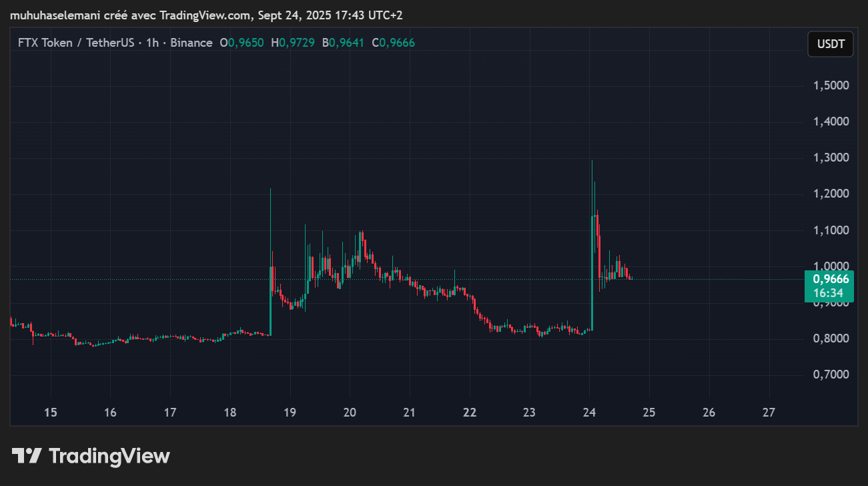Click the low value B0,9641

click(343, 43)
